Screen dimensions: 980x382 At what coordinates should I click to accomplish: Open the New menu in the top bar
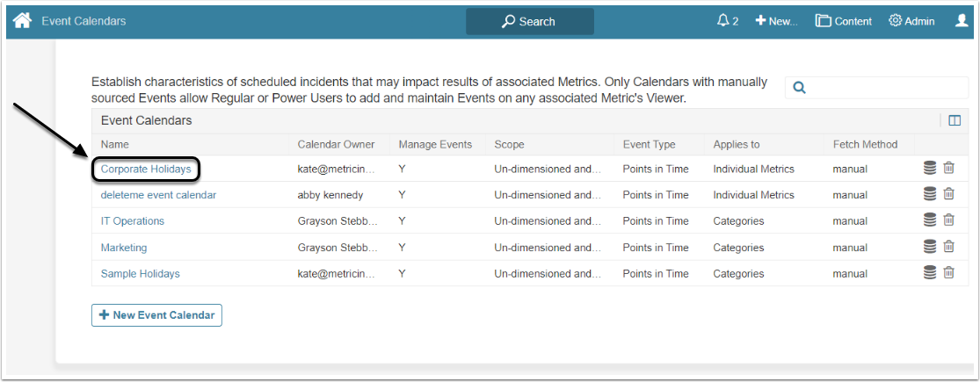tap(776, 21)
